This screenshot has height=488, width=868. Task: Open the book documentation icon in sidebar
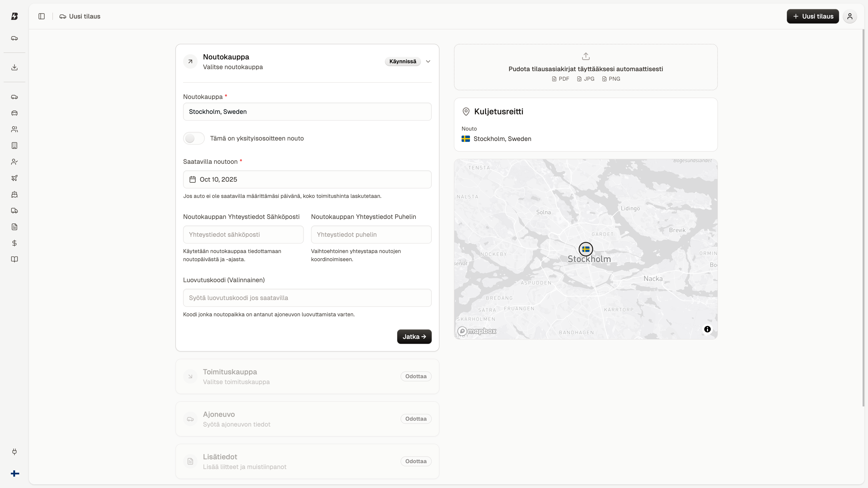(14, 259)
